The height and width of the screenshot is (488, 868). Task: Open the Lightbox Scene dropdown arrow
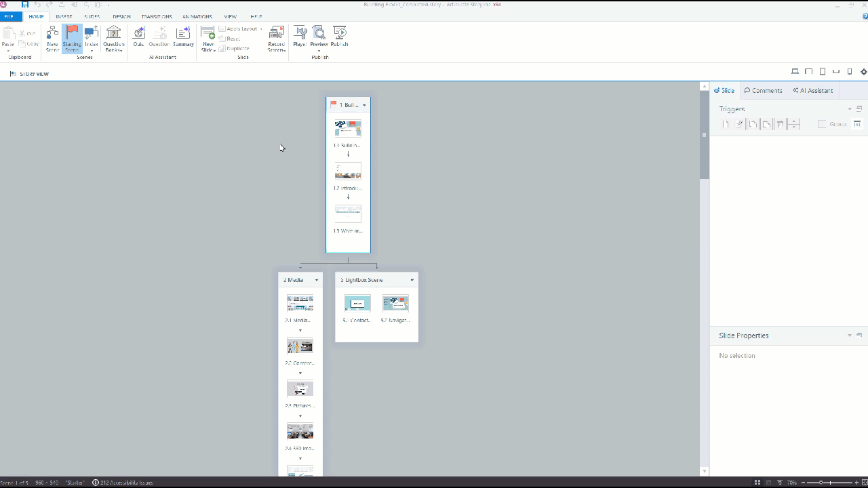[x=412, y=280]
